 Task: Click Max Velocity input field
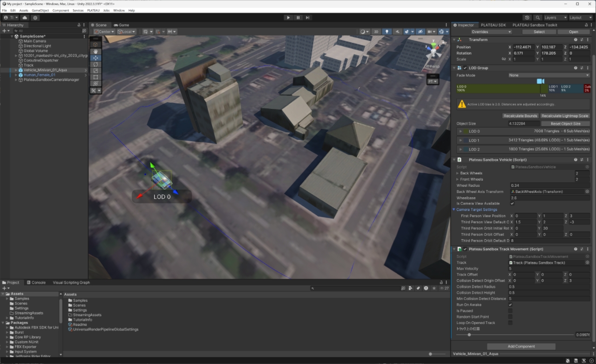point(549,269)
